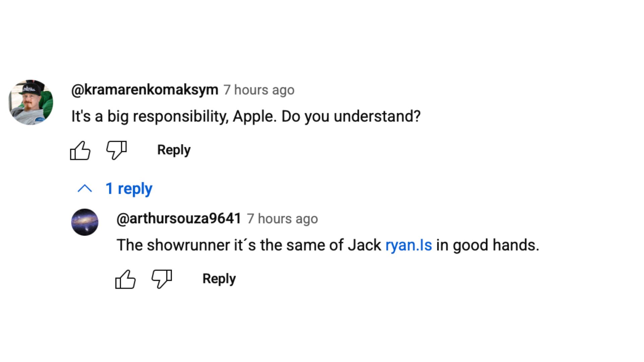Visit the @arthursouza9641 channel name

click(x=179, y=219)
